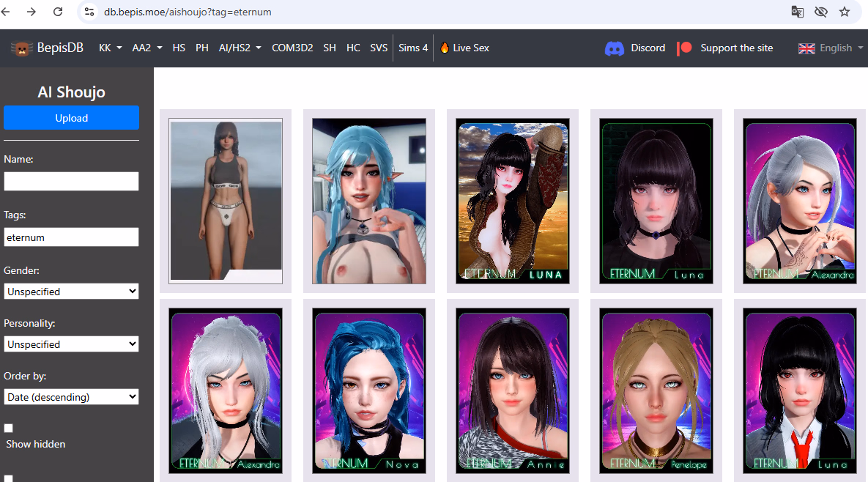This screenshot has width=868, height=482.
Task: Expand the English language selector
Action: 831,48
